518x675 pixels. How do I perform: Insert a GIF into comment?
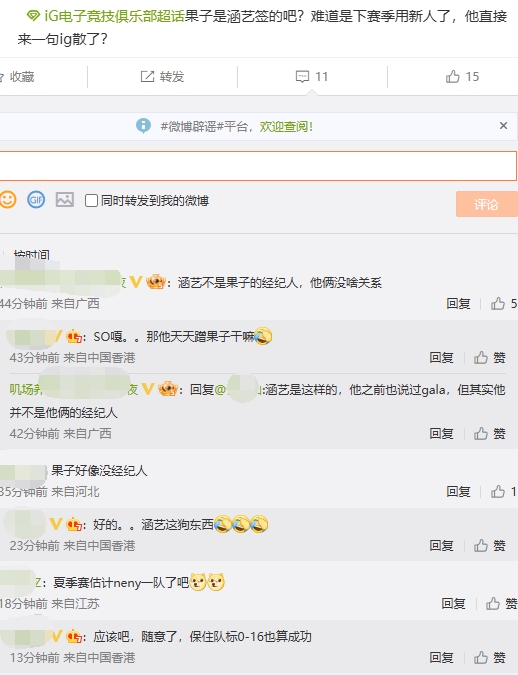pos(36,200)
